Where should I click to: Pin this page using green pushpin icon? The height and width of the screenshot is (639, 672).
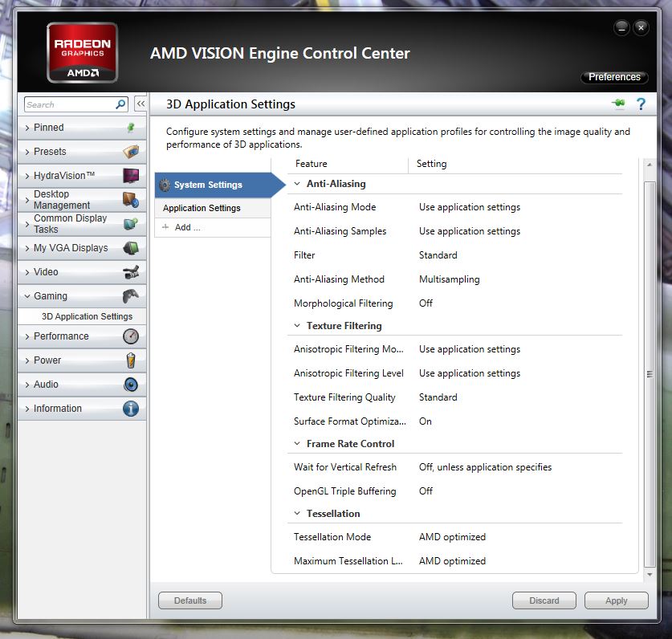618,104
